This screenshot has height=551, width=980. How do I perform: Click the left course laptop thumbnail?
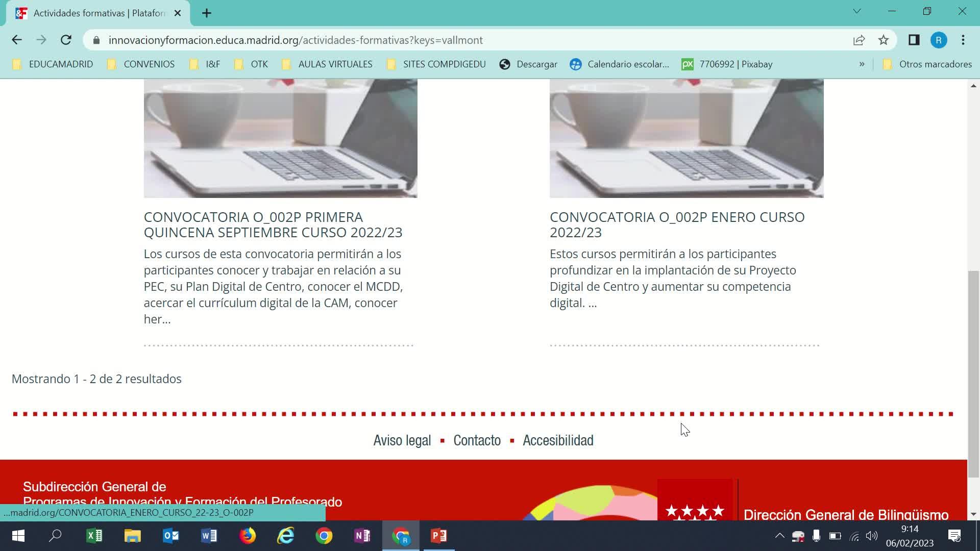coord(280,138)
